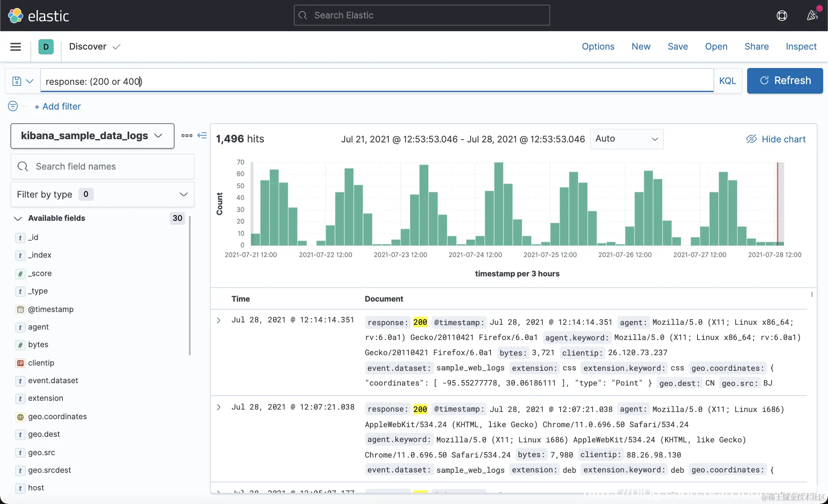The width and height of the screenshot is (828, 504).
Task: Open the newsfeed celebration icon
Action: click(812, 16)
